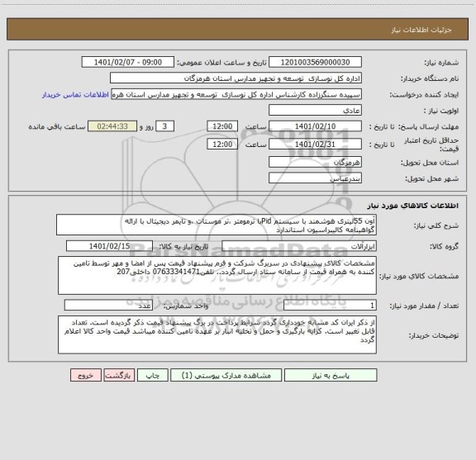The width and height of the screenshot is (476, 460).
Task: Click the price validity hour field 12:00
Action: 222,145
